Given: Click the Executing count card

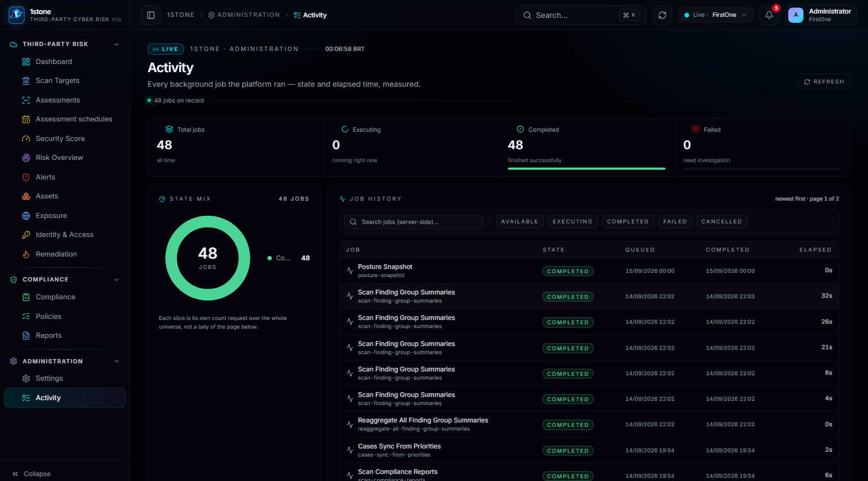Looking at the screenshot, I should [411, 147].
